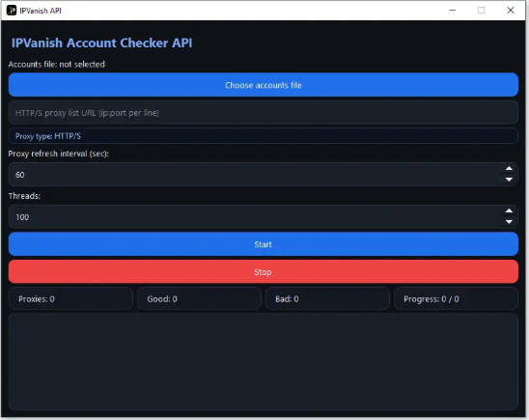Viewport: 529px width, 420px height.
Task: Click the Choose accounts file button
Action: (264, 85)
